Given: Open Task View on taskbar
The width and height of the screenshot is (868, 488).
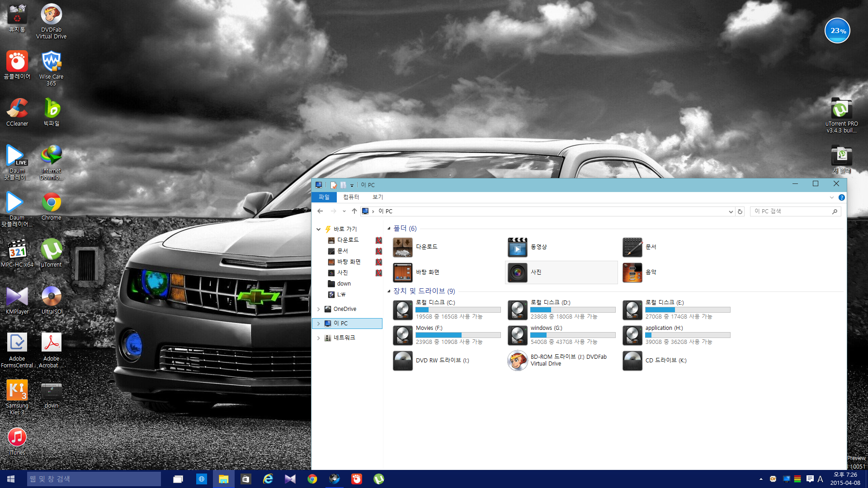Looking at the screenshot, I should click(178, 479).
